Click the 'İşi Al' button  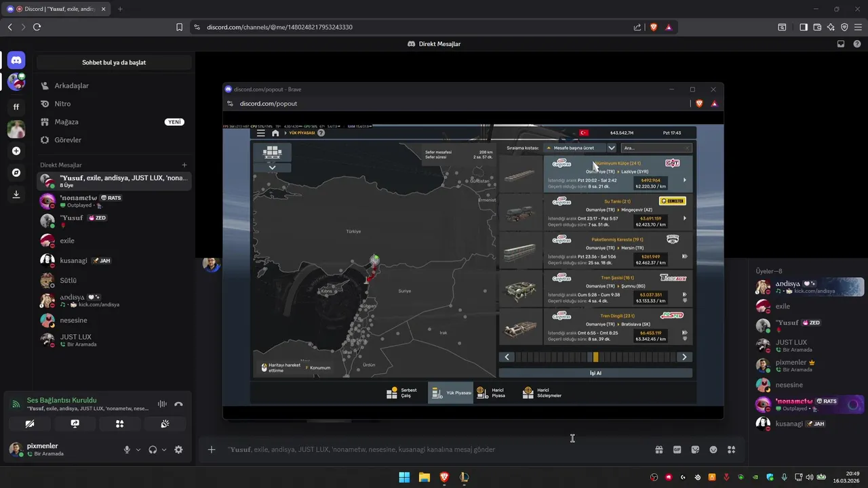[x=595, y=373]
